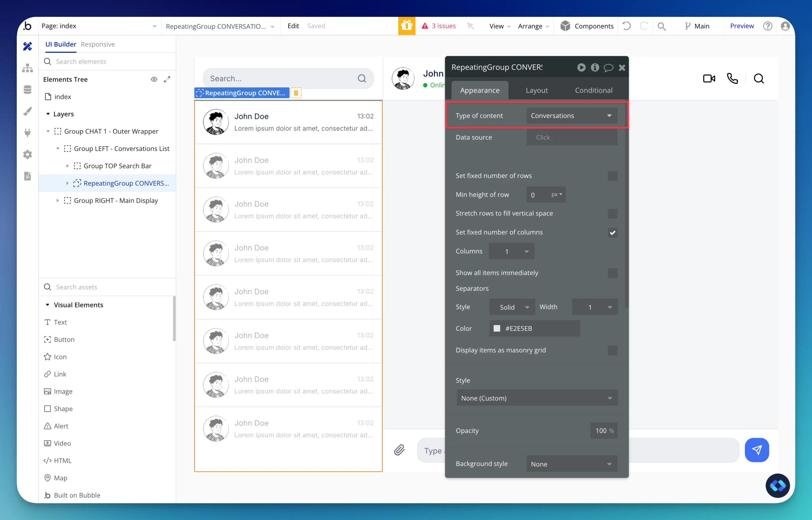Viewport: 812px width, 520px height.
Task: Select the Design tab icon in sidebar
Action: pos(27,46)
